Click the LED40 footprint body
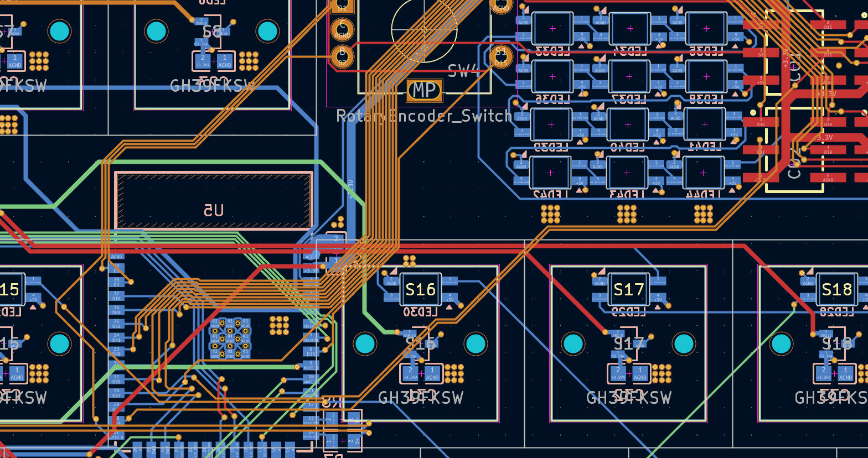Screen dimensions: 868x458 tap(628, 125)
